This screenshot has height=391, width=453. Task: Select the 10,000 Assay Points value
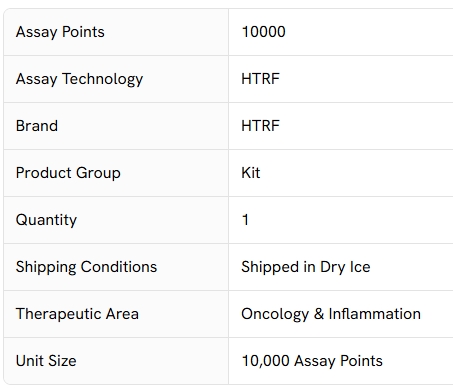[x=312, y=361]
